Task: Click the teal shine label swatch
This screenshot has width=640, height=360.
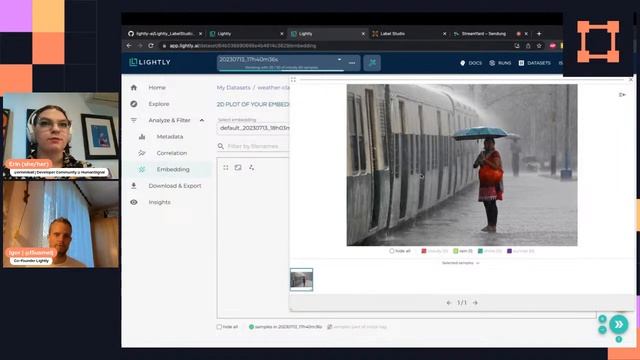Action: click(480, 251)
